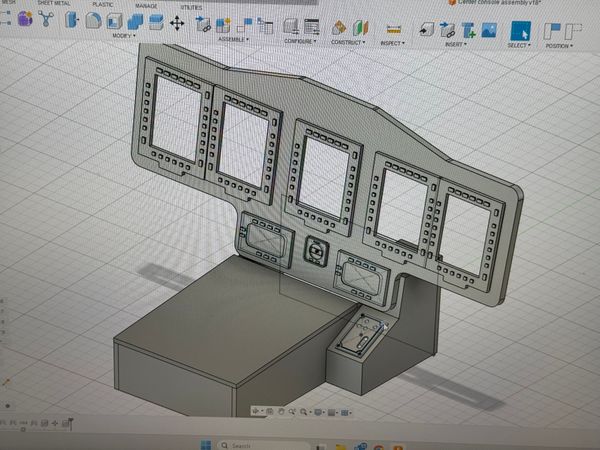The image size is (600, 450).
Task: Select the Offset Plane construct tool
Action: [339, 28]
